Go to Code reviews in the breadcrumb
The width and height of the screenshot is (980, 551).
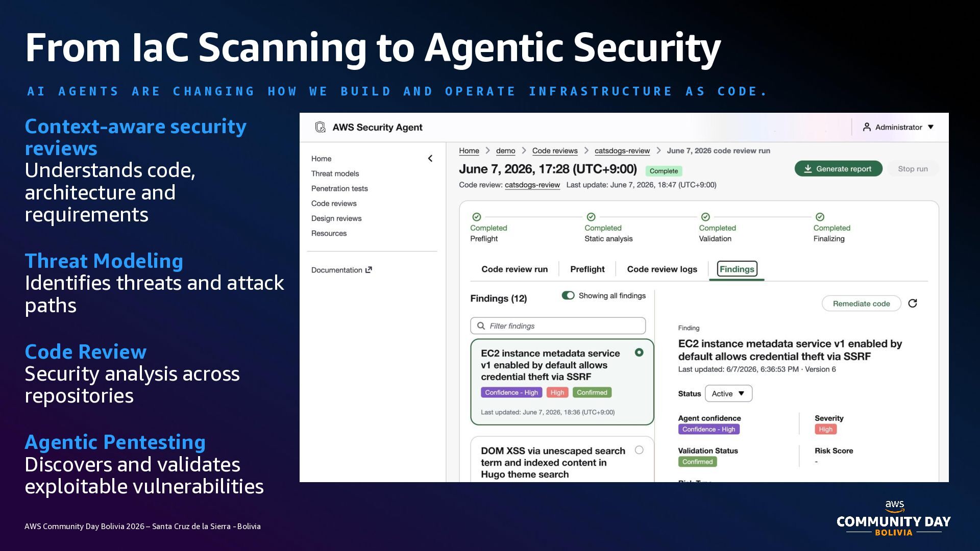point(555,151)
